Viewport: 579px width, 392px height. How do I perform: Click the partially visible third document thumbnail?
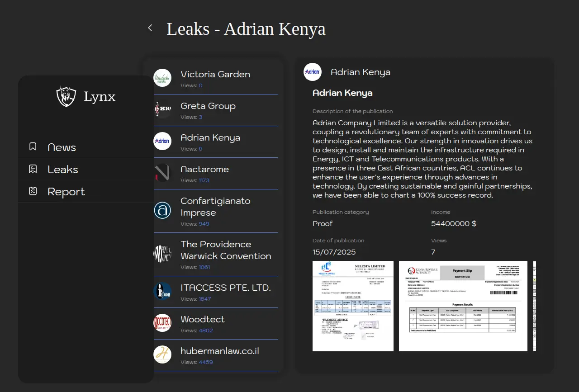click(535, 306)
